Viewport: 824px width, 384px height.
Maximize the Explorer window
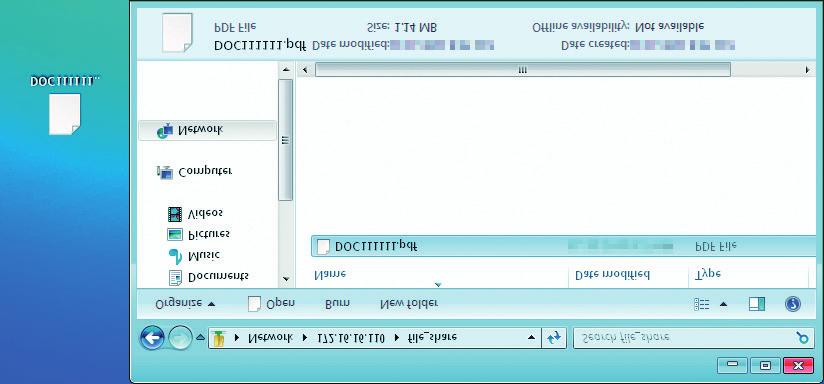(765, 365)
